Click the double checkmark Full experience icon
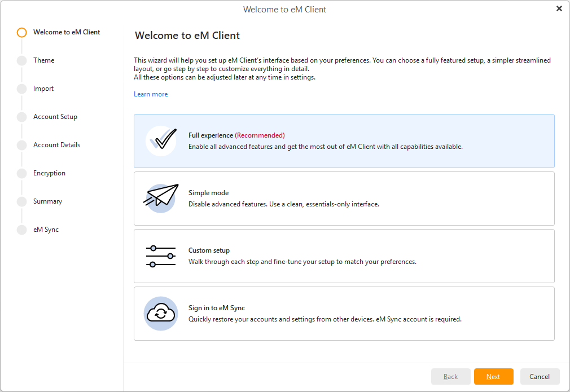The width and height of the screenshot is (570, 392). pyautogui.click(x=161, y=141)
